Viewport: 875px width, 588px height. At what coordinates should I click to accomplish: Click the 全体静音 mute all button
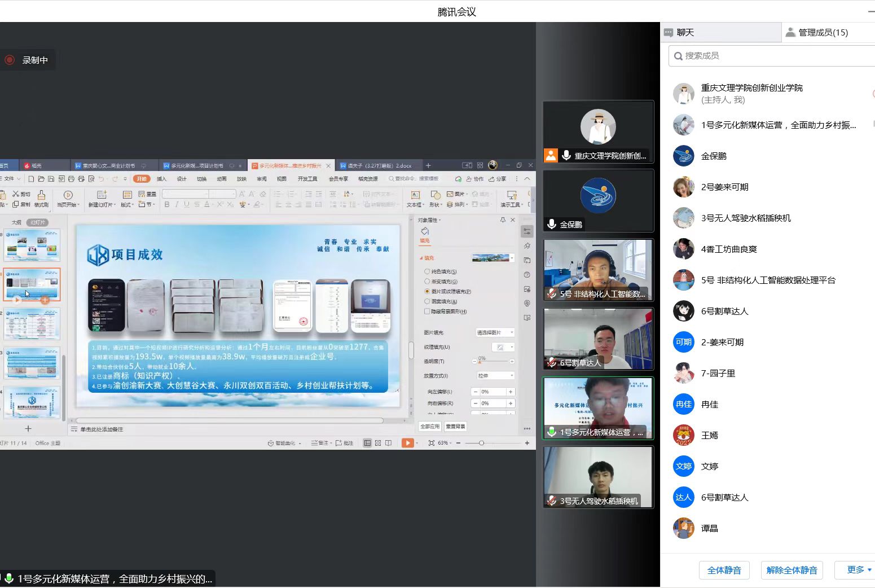(x=724, y=570)
